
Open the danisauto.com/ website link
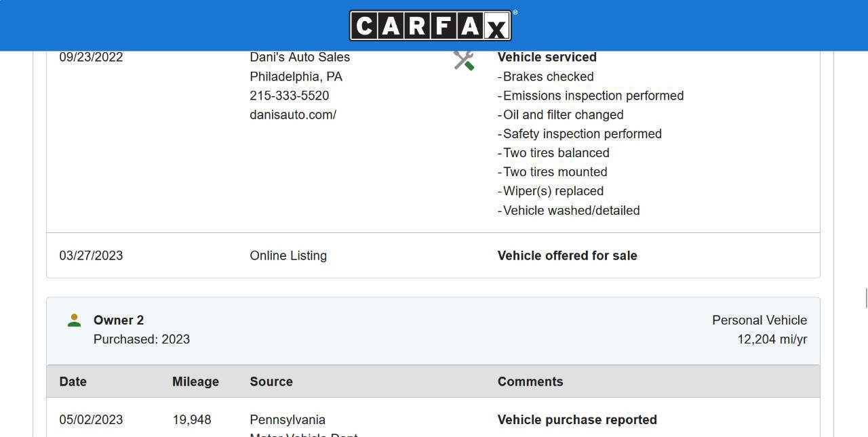tap(293, 115)
